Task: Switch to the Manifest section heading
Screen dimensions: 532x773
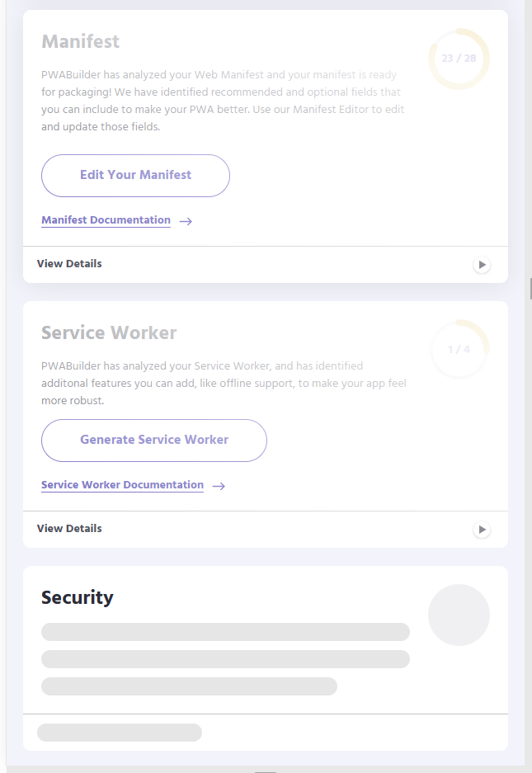Action: pyautogui.click(x=82, y=41)
